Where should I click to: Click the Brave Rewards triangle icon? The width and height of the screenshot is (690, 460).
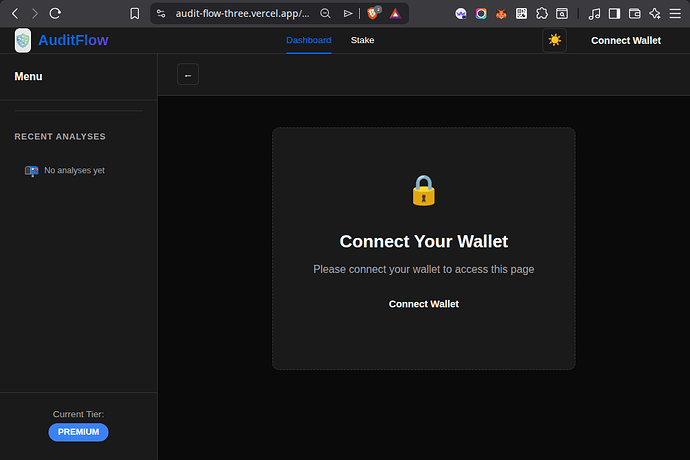[x=397, y=14]
